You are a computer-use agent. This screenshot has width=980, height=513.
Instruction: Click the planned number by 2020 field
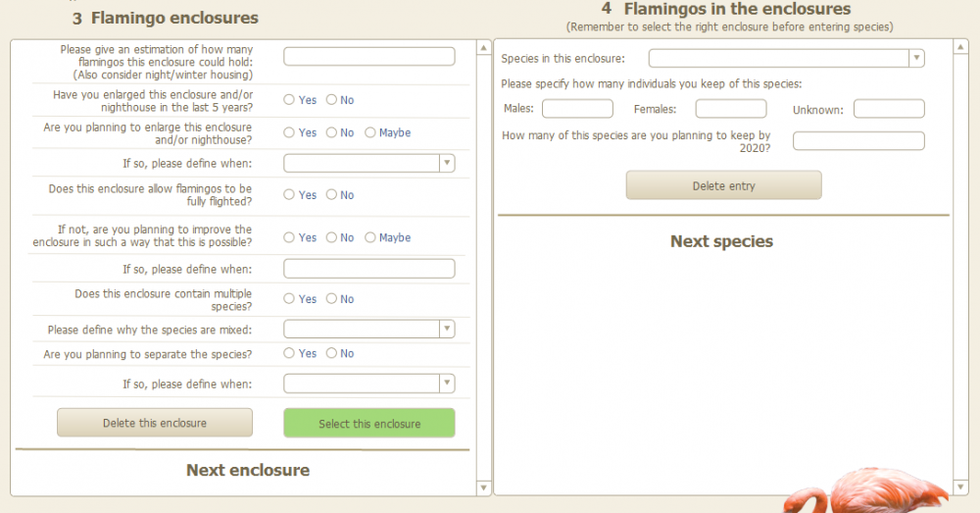[858, 141]
